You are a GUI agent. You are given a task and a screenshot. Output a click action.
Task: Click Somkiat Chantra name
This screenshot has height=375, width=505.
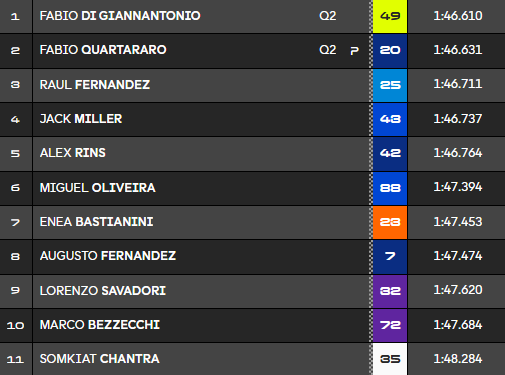click(x=100, y=359)
